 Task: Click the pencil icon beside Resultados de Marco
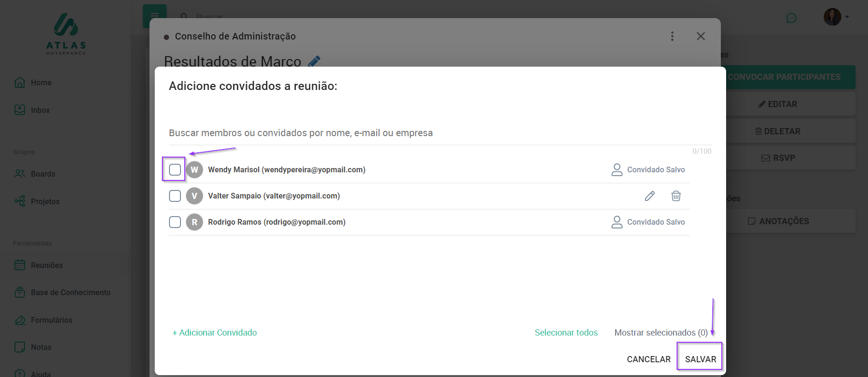314,61
